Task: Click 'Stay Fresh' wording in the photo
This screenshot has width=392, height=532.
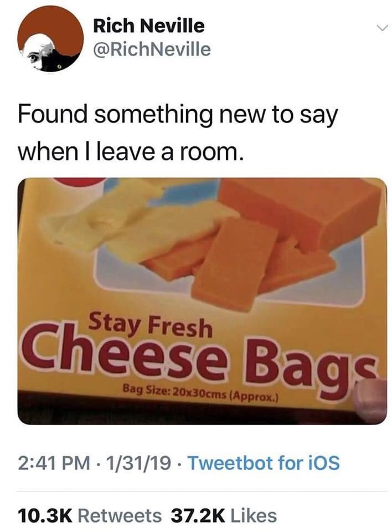Action: pos(151,325)
